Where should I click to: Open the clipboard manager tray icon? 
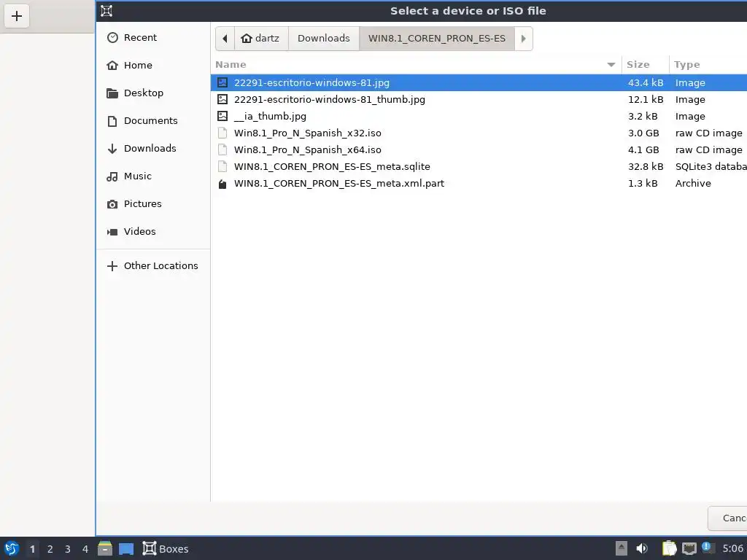[670, 548]
